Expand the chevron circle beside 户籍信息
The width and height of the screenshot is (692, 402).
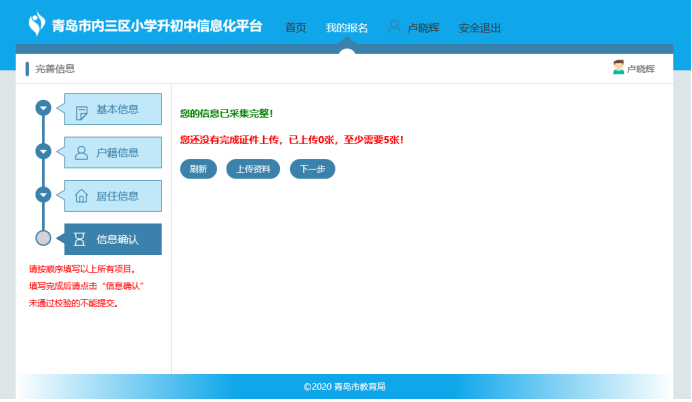43,151
